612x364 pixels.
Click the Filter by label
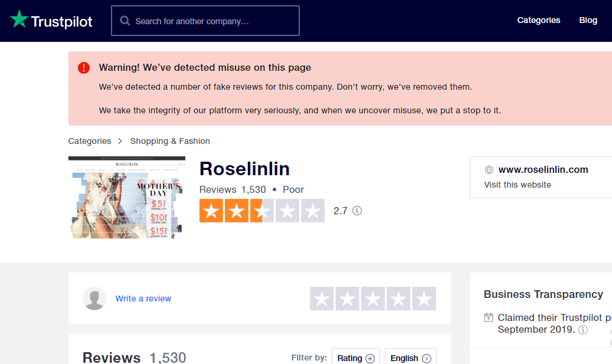point(309,358)
